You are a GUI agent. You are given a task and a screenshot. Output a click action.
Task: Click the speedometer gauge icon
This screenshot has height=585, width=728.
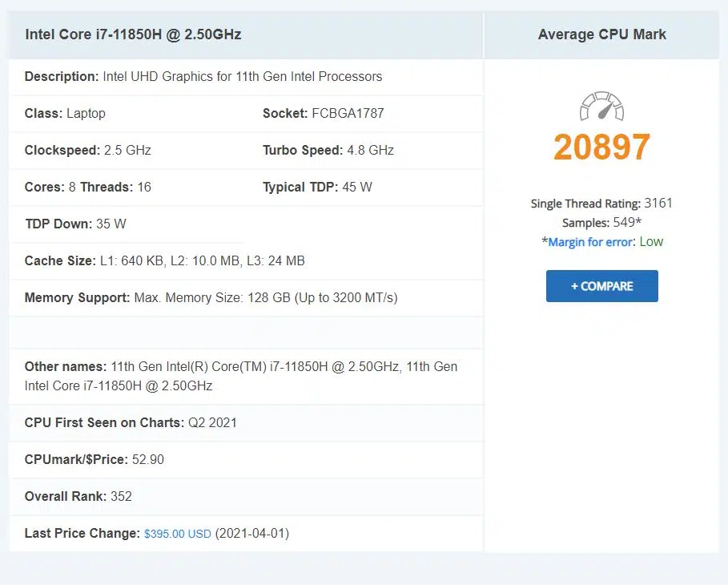pyautogui.click(x=601, y=107)
